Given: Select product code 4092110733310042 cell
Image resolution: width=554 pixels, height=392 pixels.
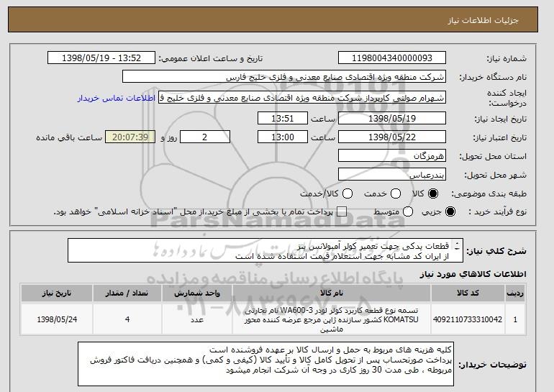Looking at the screenshot, I should (x=468, y=319).
